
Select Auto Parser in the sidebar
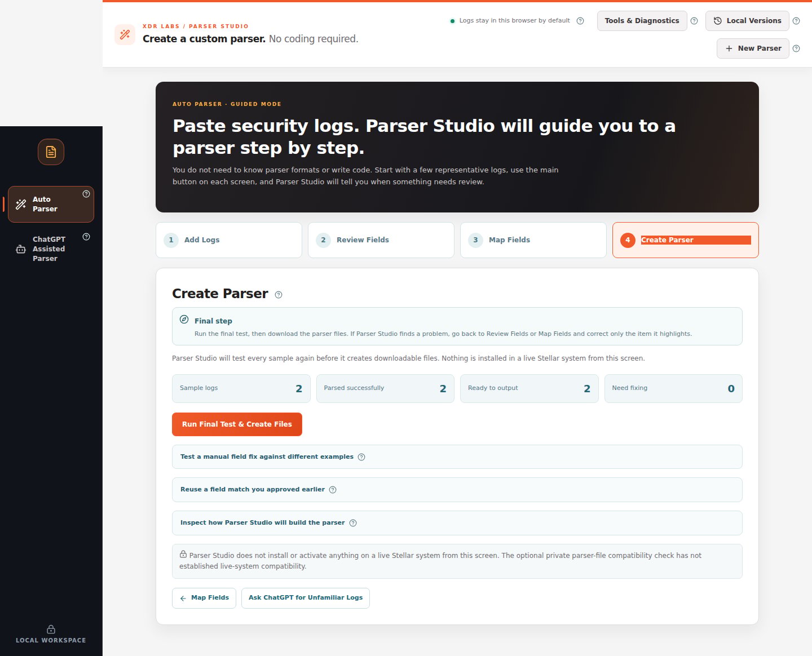pos(51,204)
